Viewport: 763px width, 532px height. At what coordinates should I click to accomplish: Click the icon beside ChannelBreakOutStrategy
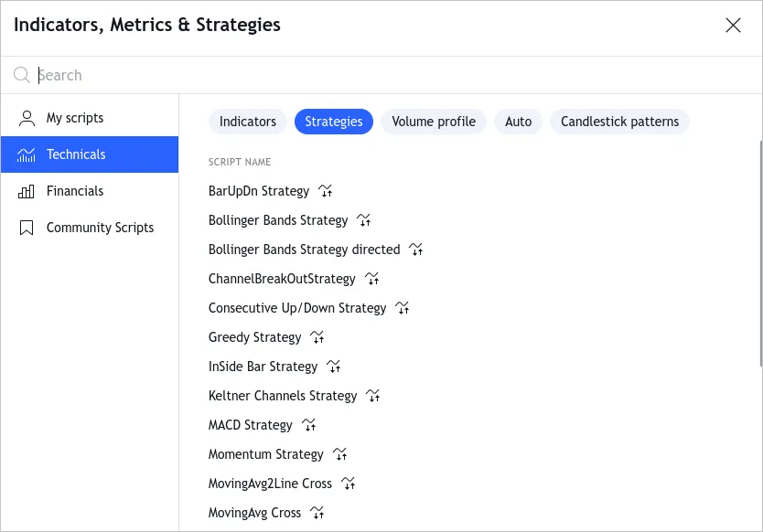click(371, 278)
